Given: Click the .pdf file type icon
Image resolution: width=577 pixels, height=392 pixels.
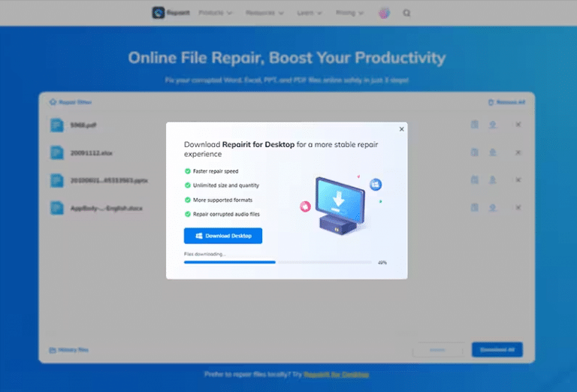Looking at the screenshot, I should (x=57, y=125).
